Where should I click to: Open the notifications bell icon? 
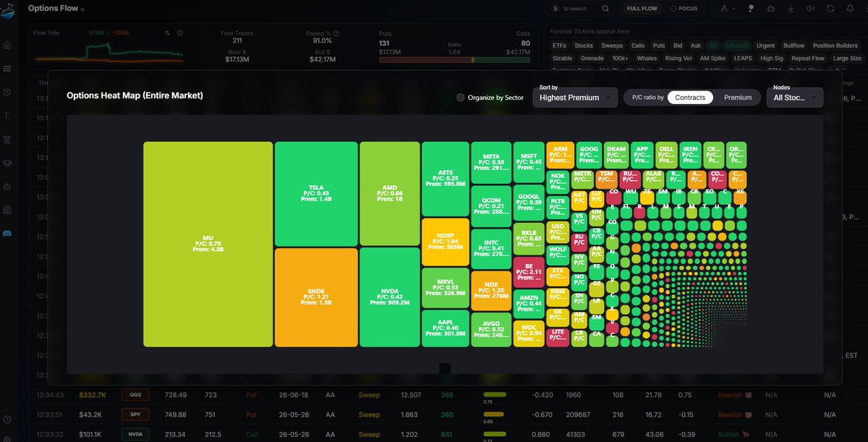(850, 9)
